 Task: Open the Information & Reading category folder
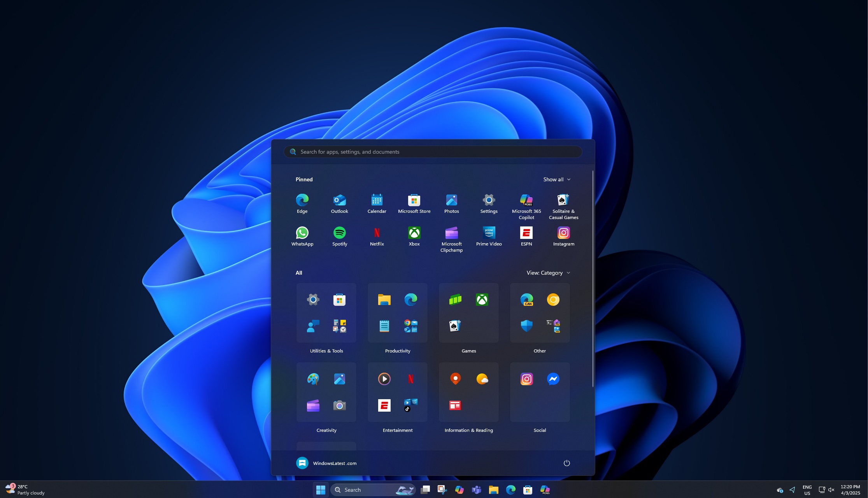468,392
